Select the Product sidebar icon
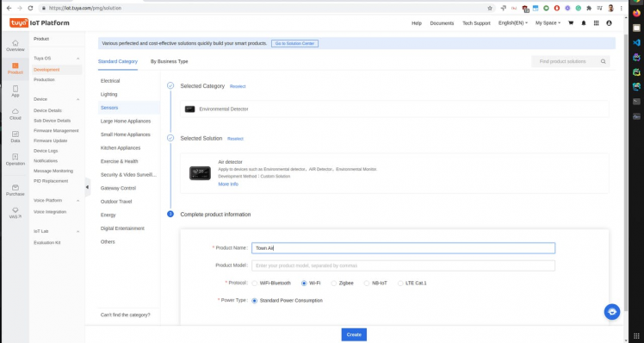 [15, 69]
